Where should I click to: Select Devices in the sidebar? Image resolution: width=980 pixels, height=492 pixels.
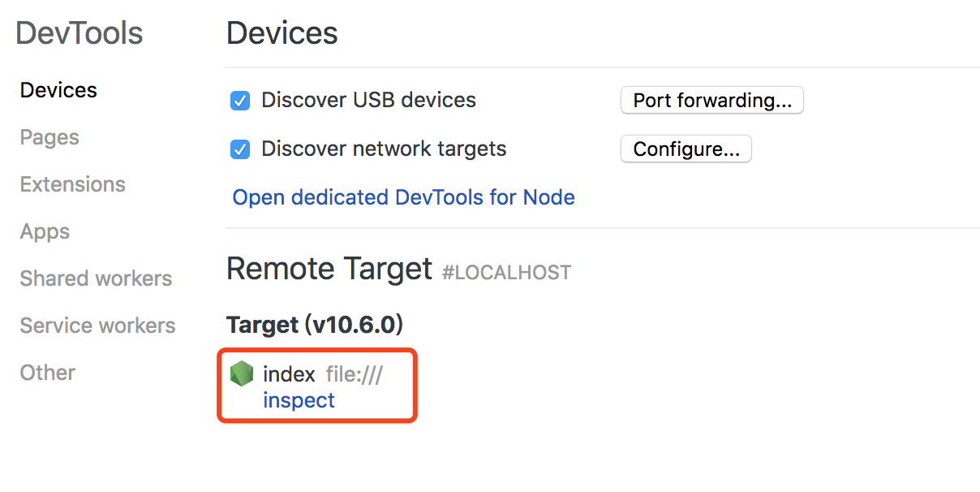click(58, 90)
